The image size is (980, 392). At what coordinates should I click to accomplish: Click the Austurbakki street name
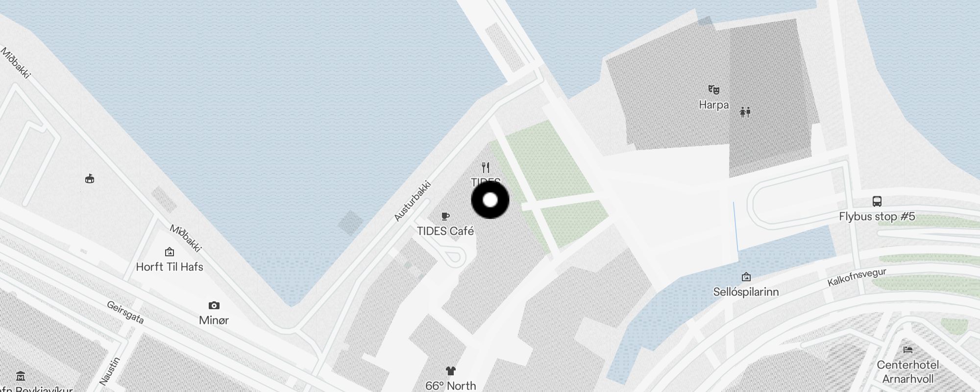413,201
